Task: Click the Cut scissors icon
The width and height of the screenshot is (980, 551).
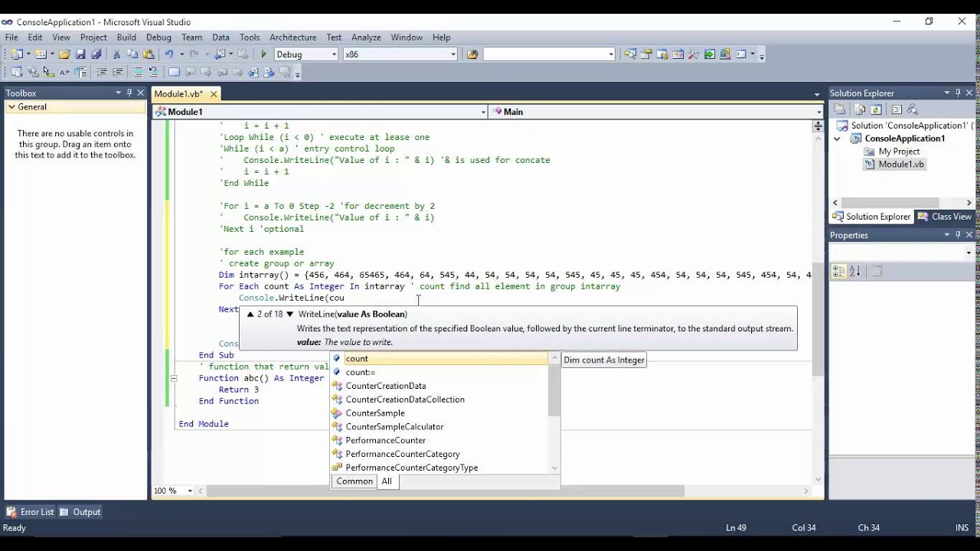Action: [x=116, y=54]
